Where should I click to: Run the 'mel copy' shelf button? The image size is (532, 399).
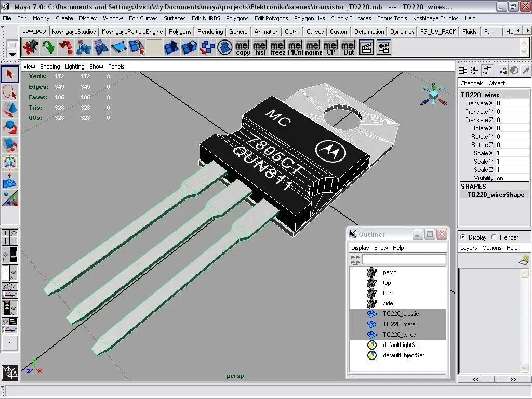[x=242, y=47]
